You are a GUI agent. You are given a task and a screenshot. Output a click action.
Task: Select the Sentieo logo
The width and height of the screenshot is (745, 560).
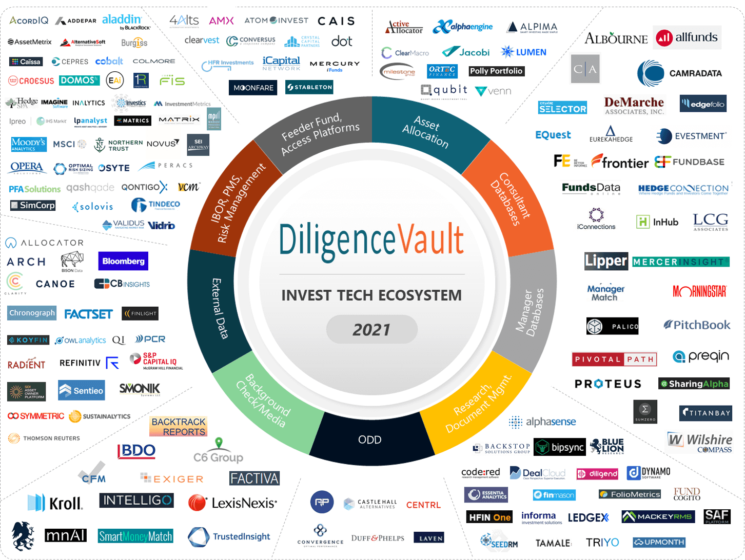(x=82, y=390)
